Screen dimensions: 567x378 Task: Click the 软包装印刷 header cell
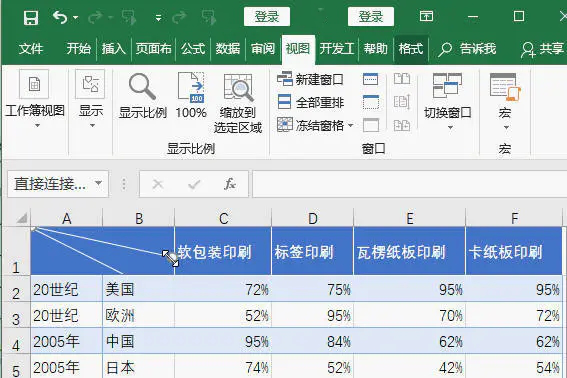click(223, 251)
